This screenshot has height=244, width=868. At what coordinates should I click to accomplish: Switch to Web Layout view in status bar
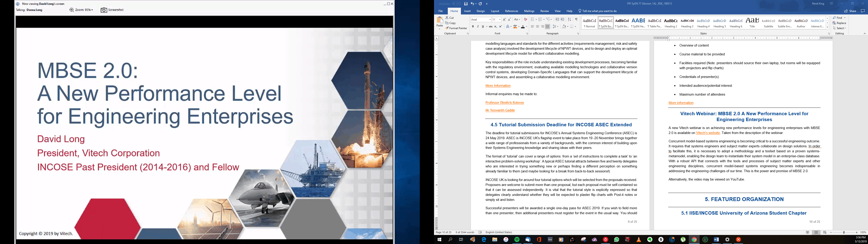(x=825, y=232)
